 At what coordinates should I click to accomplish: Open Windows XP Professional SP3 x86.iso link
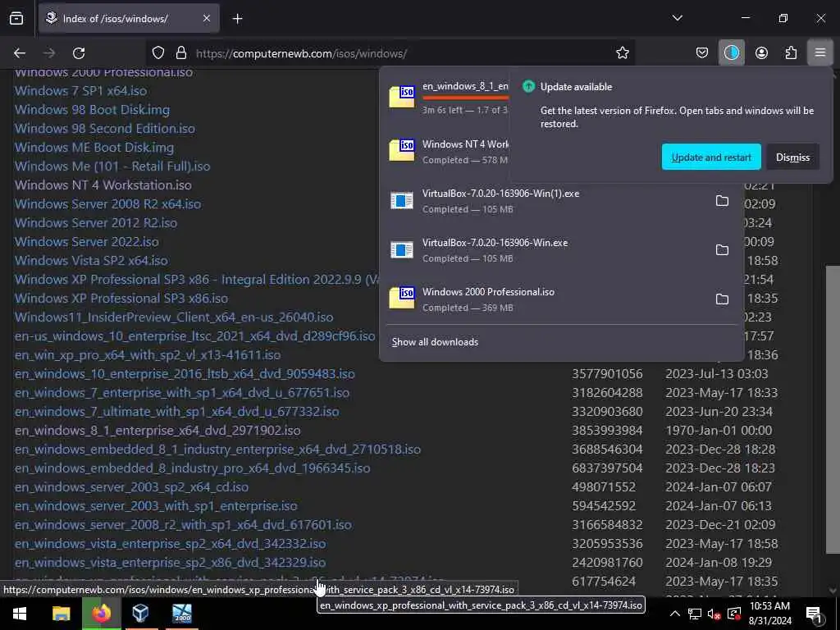pyautogui.click(x=121, y=298)
